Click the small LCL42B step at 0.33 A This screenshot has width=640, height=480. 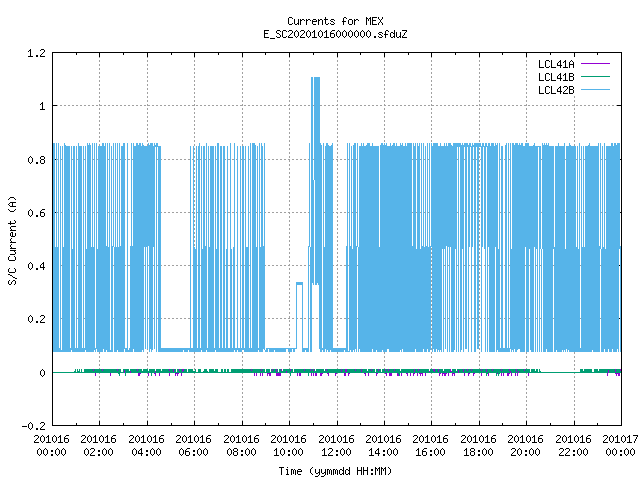pos(300,316)
